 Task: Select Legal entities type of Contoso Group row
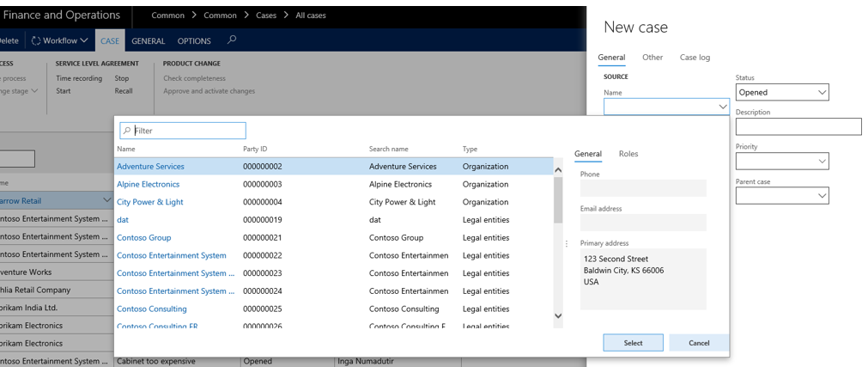[486, 237]
